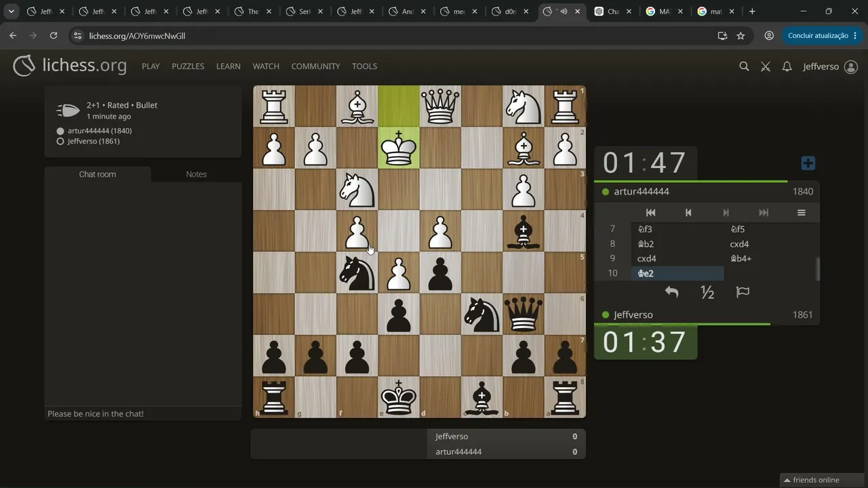Click the install app icon in address bar

click(x=722, y=36)
